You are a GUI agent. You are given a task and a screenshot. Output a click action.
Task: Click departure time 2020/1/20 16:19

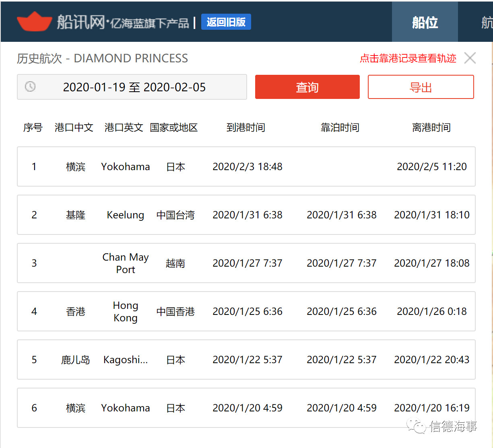pyautogui.click(x=432, y=408)
